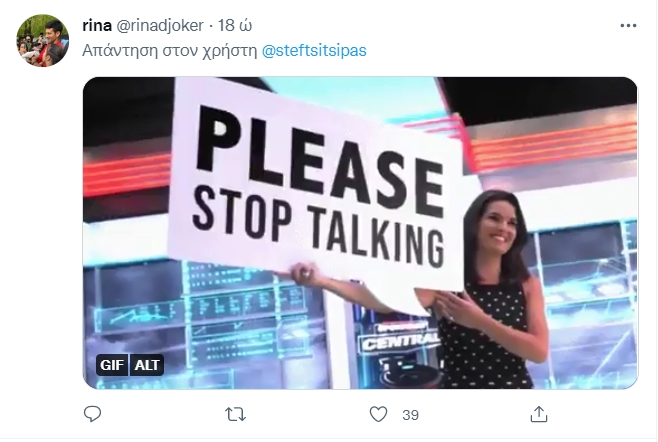Open the three-dot more options menu
Viewport: 658px width, 442px height.
tap(628, 26)
